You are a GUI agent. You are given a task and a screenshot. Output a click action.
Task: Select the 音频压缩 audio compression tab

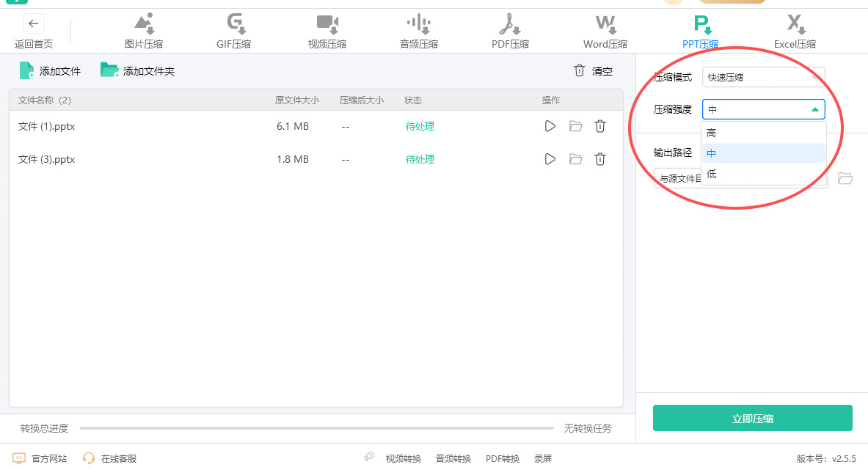click(419, 32)
